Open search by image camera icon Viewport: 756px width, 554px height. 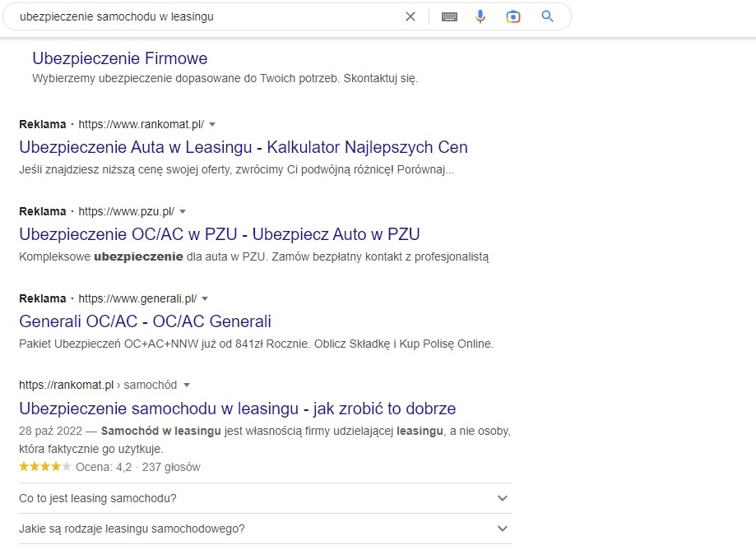[x=513, y=17]
